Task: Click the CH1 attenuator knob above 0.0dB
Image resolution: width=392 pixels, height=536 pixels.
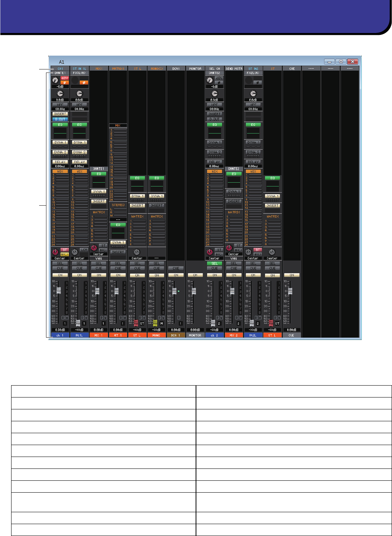Action: point(60,94)
